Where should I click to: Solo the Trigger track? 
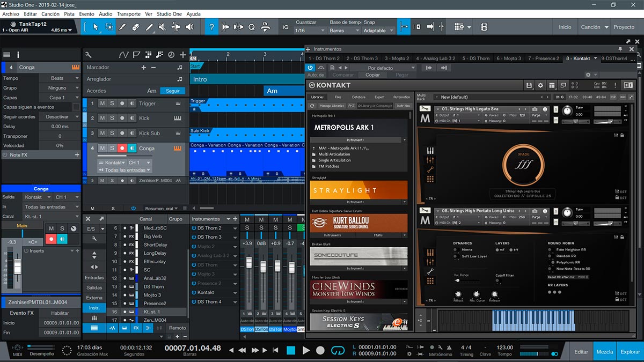click(112, 104)
